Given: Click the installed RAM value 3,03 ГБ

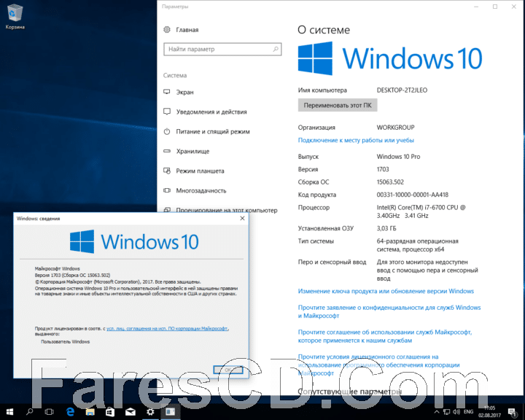Looking at the screenshot, I should [x=386, y=228].
